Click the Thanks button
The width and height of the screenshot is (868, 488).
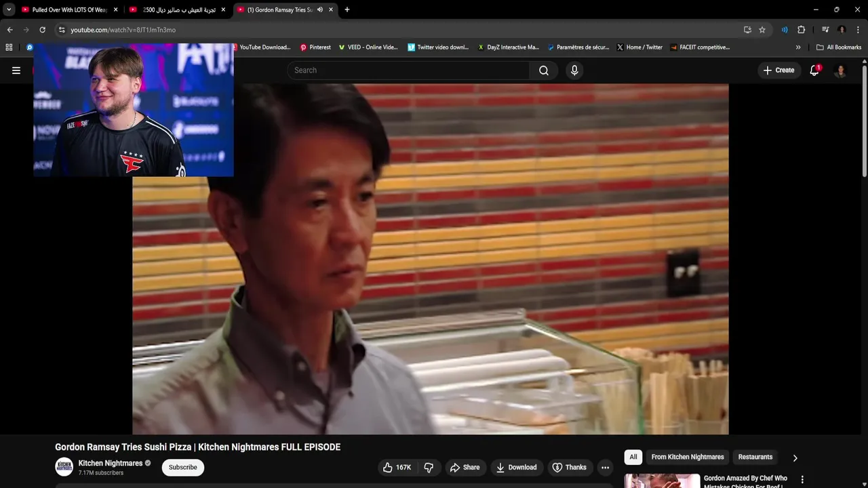[x=570, y=468]
